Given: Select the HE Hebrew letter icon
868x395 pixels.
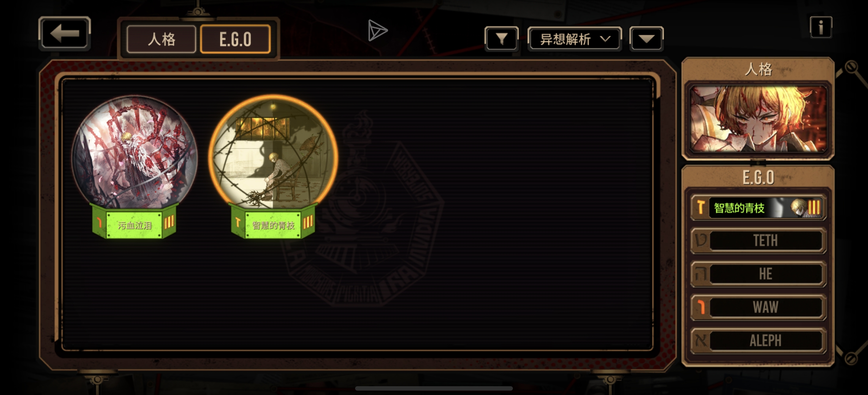Looking at the screenshot, I should coord(701,274).
